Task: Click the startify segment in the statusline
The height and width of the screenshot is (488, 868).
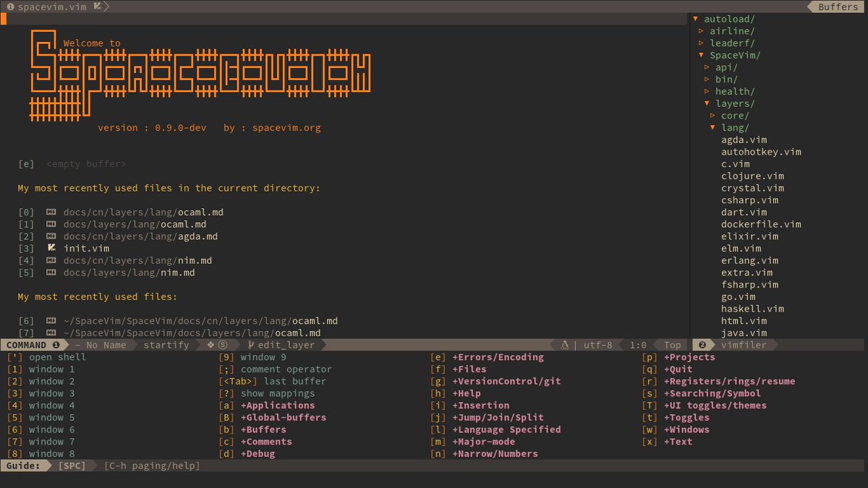Action: tap(166, 346)
